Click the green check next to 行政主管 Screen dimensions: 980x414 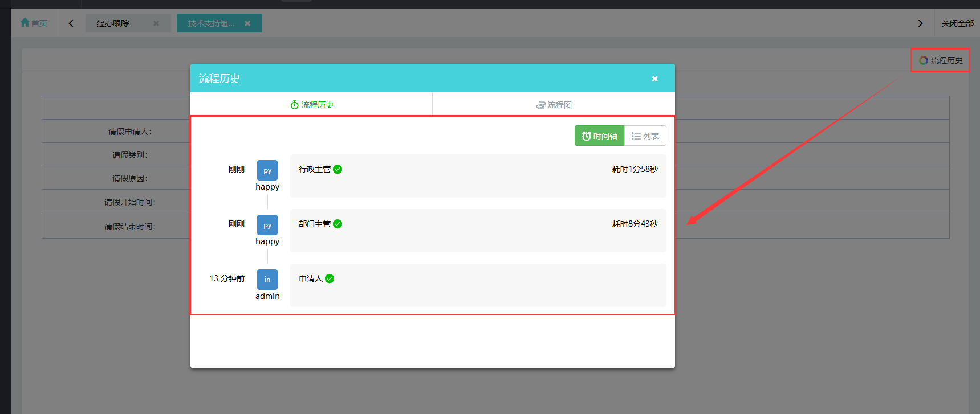click(x=337, y=169)
